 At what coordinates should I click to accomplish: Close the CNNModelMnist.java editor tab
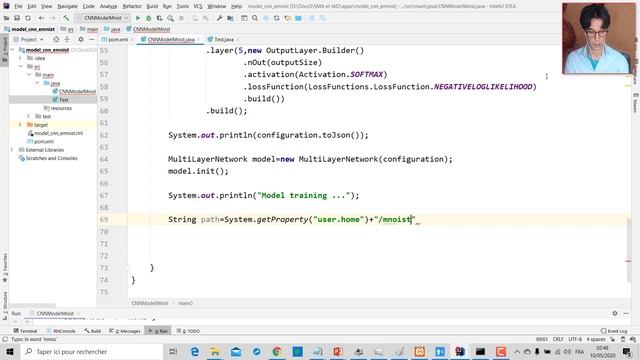199,40
